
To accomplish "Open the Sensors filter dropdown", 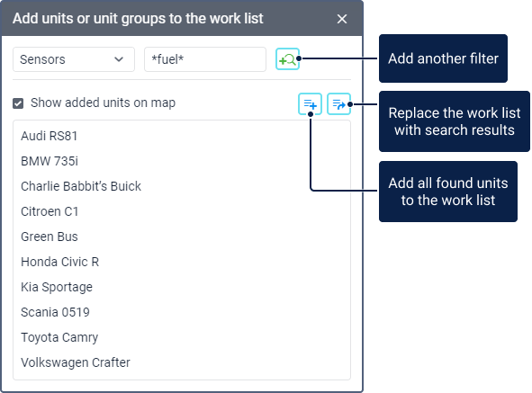I will tap(74, 59).
